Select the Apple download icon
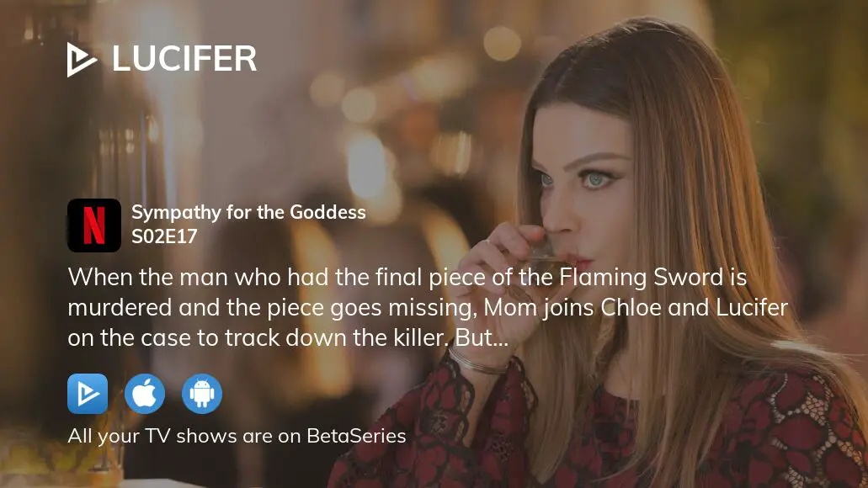This screenshot has height=488, width=868. point(145,394)
